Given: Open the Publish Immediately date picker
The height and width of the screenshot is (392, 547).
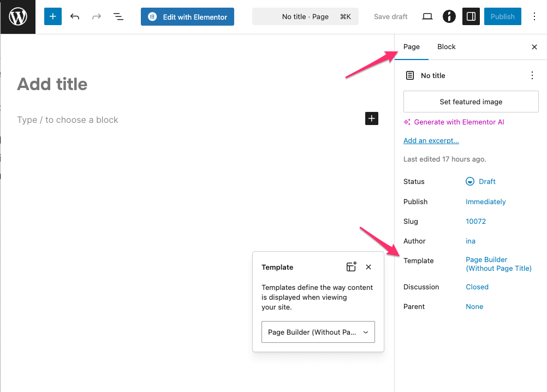Looking at the screenshot, I should (x=485, y=202).
